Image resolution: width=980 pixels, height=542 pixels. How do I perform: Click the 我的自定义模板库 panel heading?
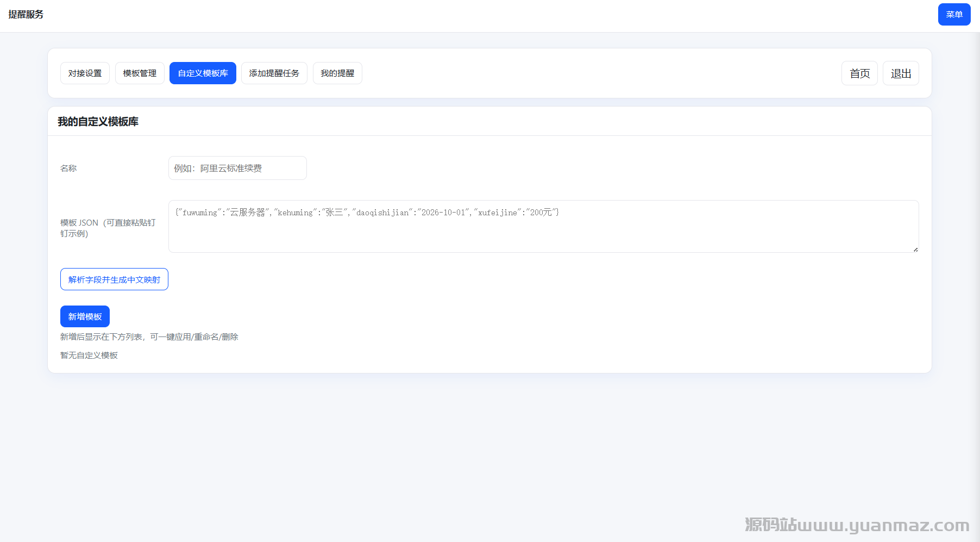point(98,122)
